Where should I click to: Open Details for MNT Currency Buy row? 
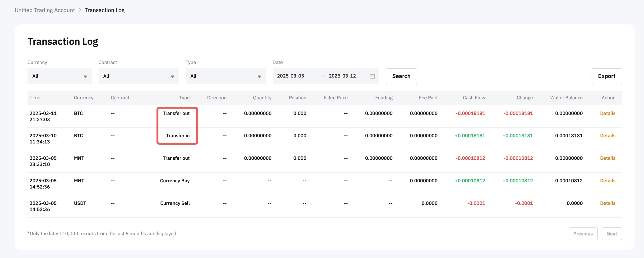point(607,180)
